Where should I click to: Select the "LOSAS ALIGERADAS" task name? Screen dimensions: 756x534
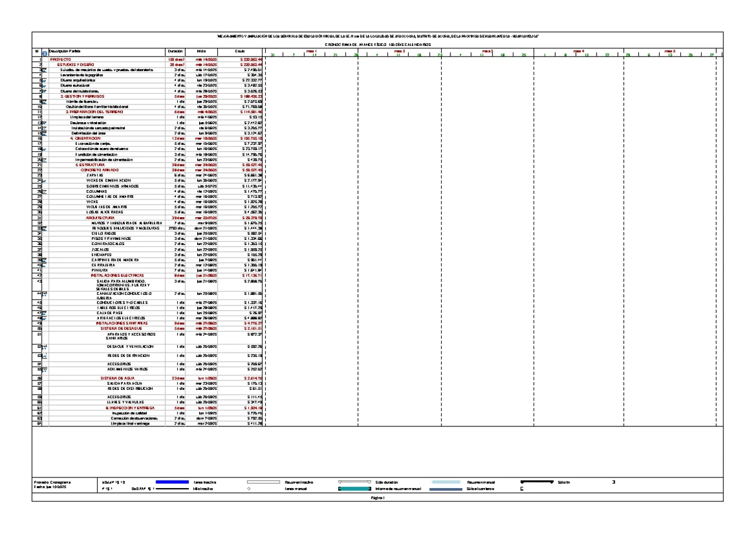(105, 212)
